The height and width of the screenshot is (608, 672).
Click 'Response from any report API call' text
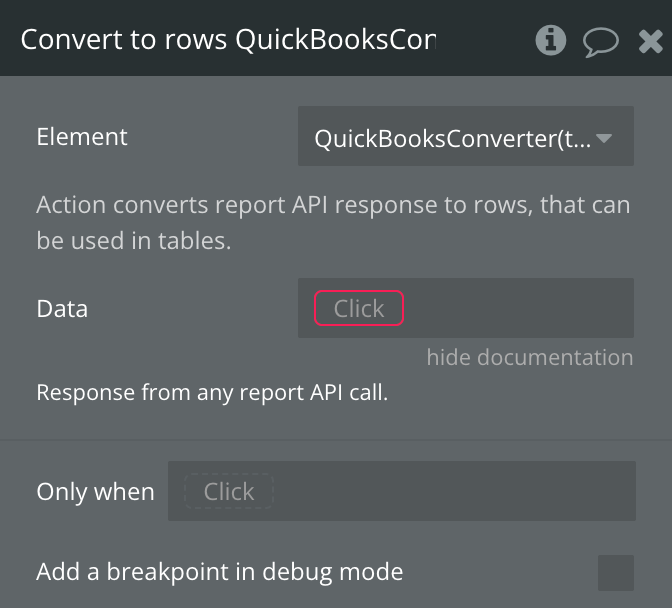212,392
